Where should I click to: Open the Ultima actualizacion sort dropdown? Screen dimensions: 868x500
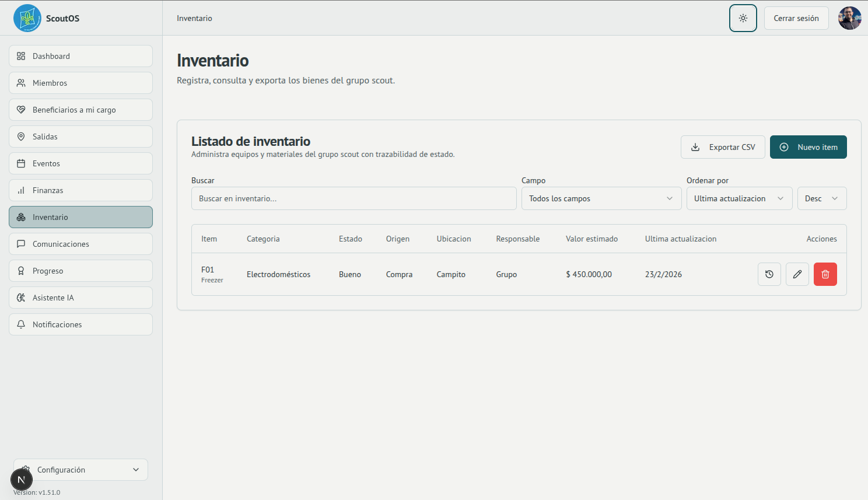[738, 198]
